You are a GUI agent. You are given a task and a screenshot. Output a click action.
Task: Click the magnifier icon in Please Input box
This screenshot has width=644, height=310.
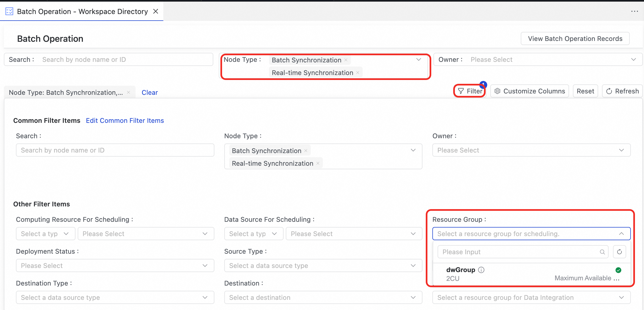click(x=602, y=252)
